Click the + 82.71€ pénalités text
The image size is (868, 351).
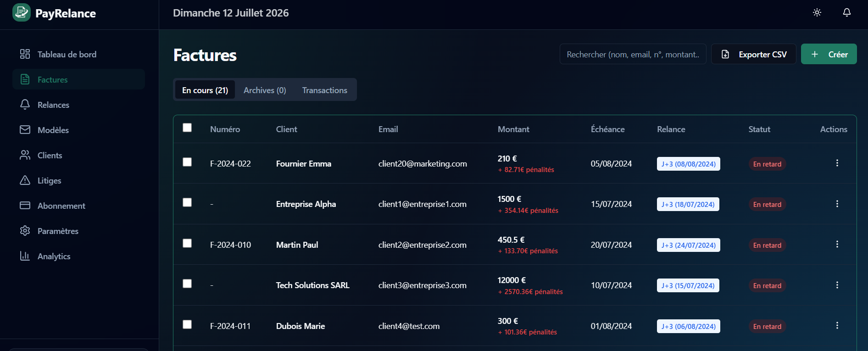pyautogui.click(x=526, y=170)
